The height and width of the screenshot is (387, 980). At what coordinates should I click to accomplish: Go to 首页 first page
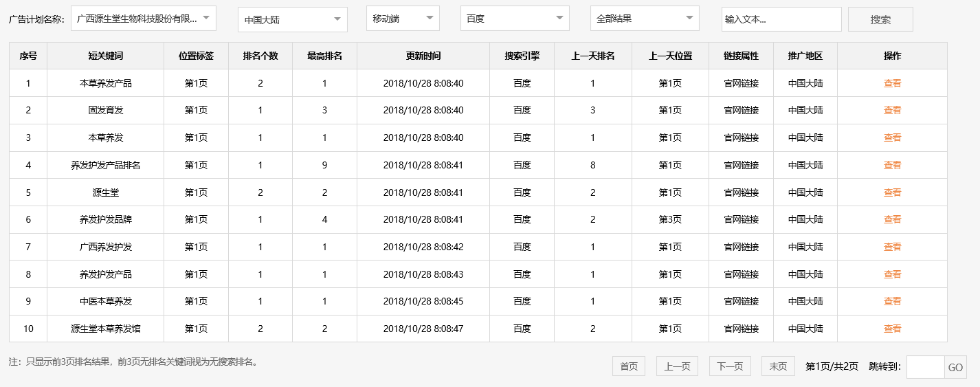(x=629, y=366)
